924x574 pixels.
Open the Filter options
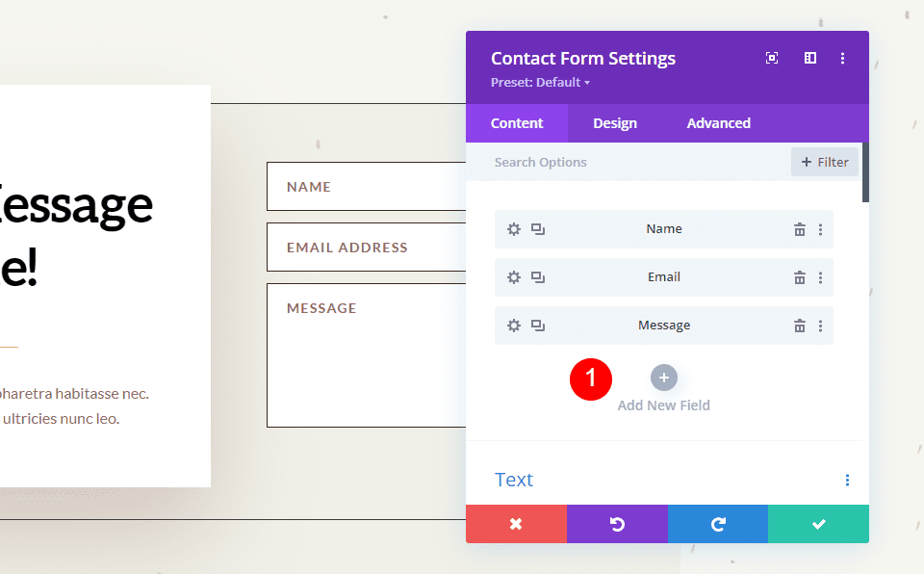[824, 161]
